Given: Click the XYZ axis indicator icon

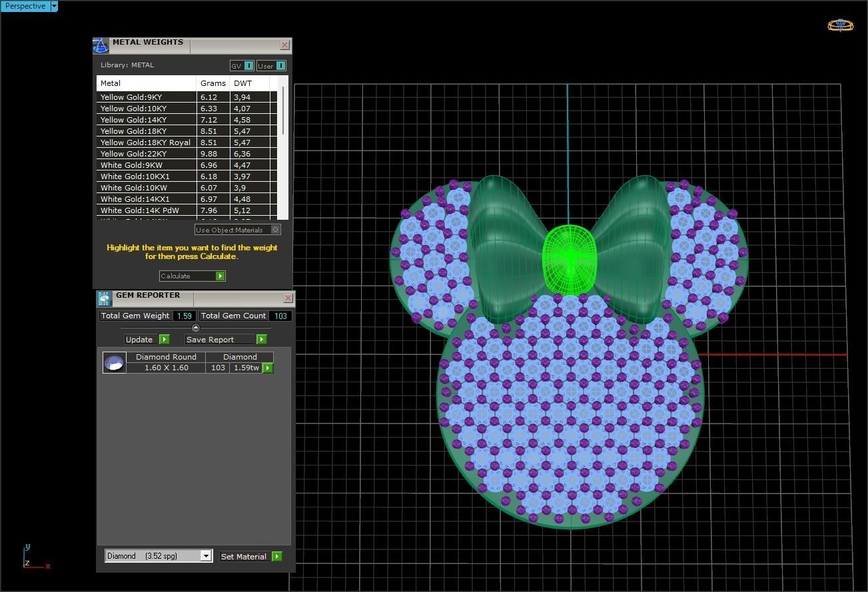Looking at the screenshot, I should click(36, 557).
